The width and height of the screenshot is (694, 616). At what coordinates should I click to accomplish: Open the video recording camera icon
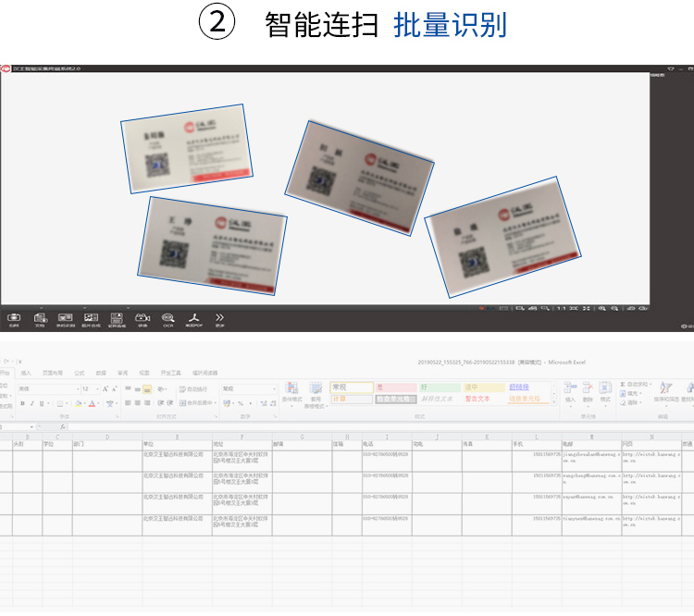(143, 318)
